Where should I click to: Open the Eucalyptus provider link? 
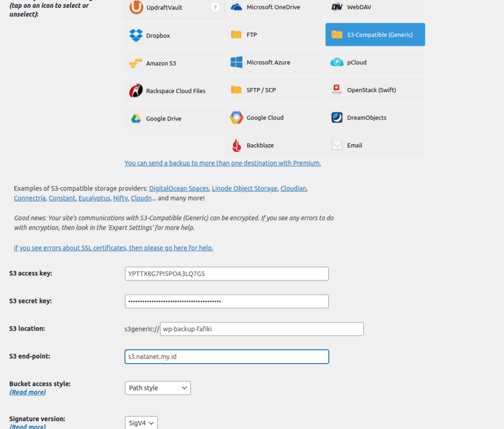tap(94, 198)
